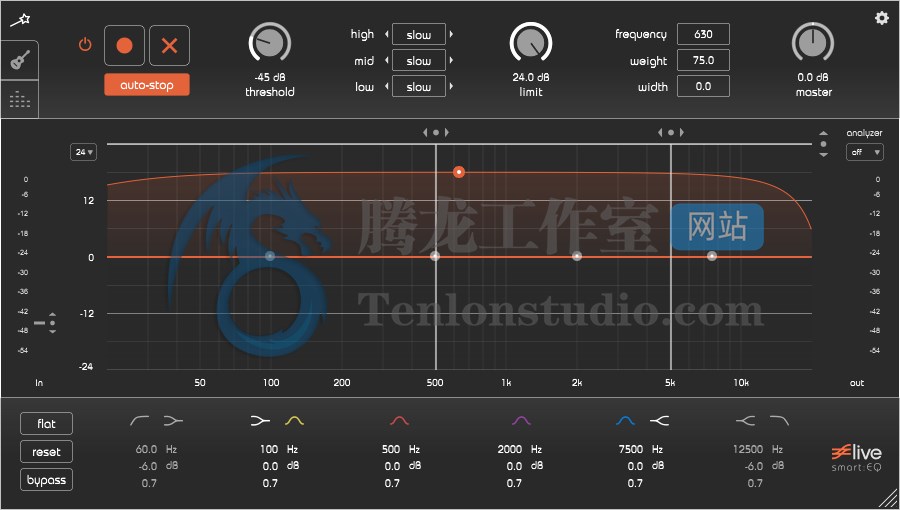
Task: Step mid speed setting right
Action: tap(451, 60)
